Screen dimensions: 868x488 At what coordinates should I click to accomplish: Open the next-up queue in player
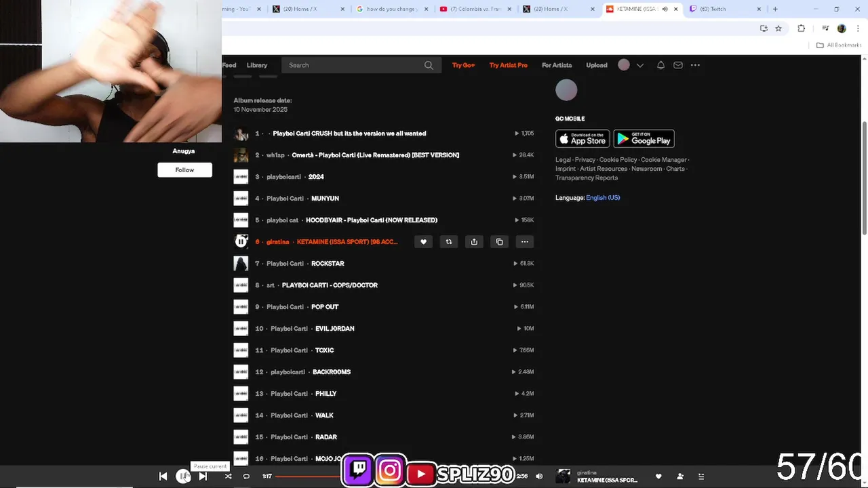point(701,476)
